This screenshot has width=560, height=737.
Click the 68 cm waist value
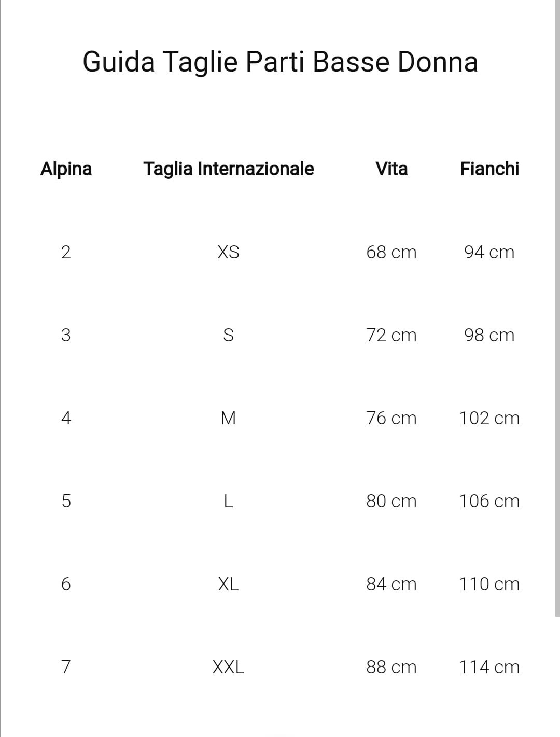point(391,252)
